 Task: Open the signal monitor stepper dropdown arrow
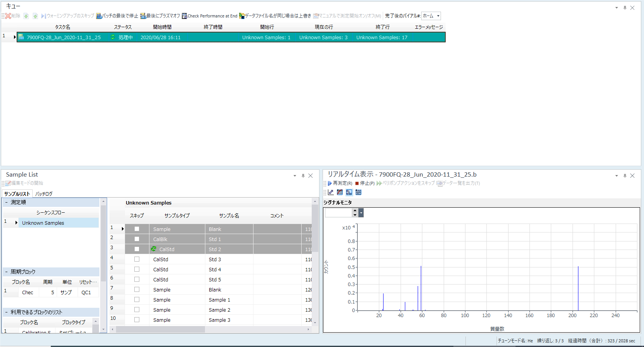(361, 213)
